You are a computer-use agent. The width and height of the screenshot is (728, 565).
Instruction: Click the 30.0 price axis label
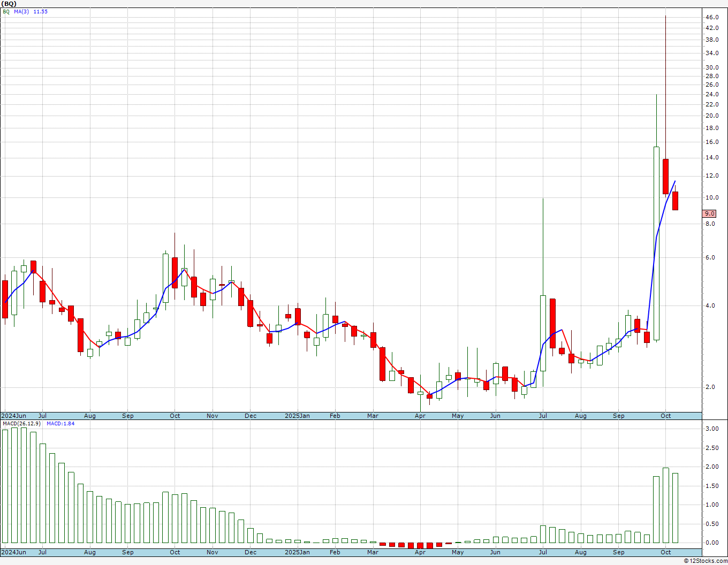coord(712,68)
